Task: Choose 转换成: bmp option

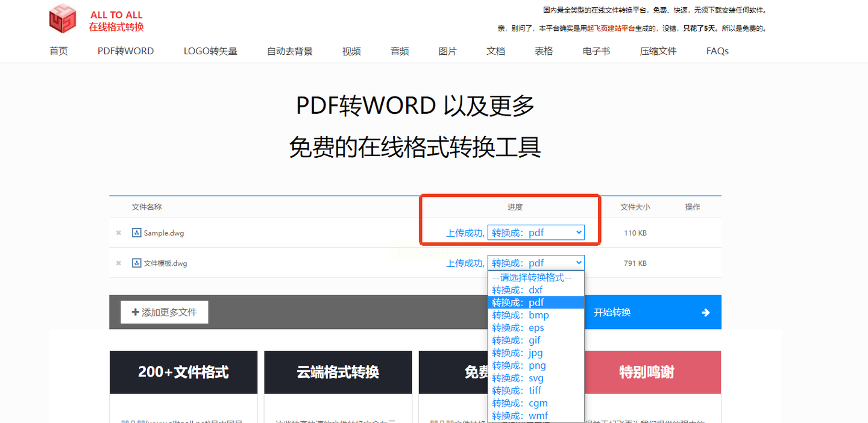Action: point(536,315)
